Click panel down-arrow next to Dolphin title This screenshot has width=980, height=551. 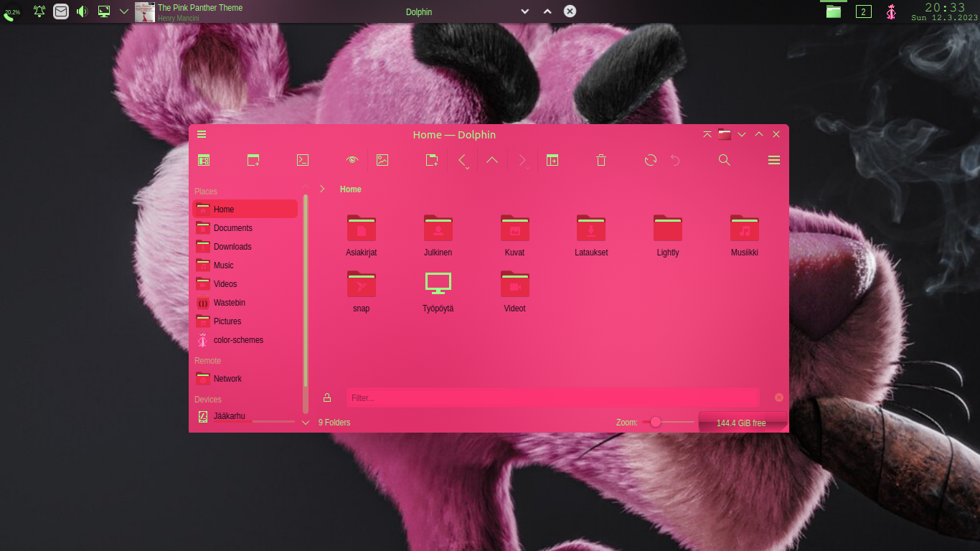[524, 11]
